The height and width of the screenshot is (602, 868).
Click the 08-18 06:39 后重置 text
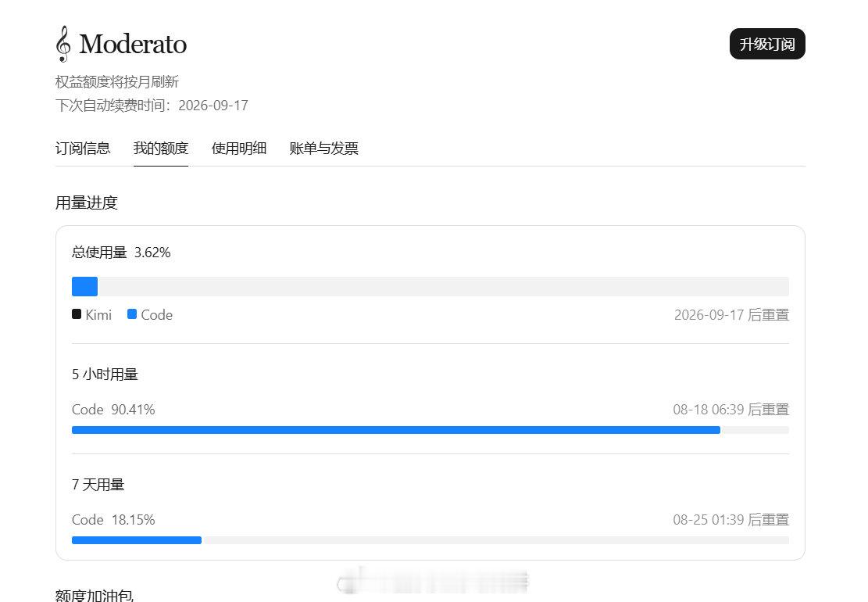coord(730,409)
